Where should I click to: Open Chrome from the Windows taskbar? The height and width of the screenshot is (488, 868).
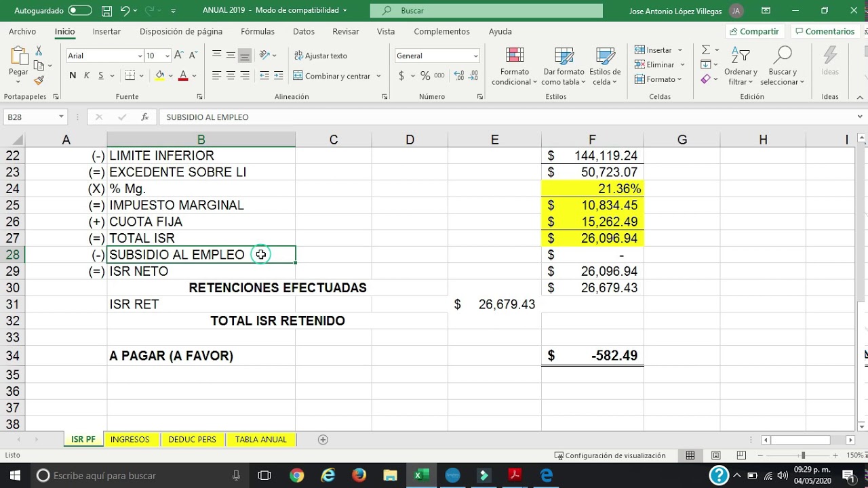(x=296, y=475)
